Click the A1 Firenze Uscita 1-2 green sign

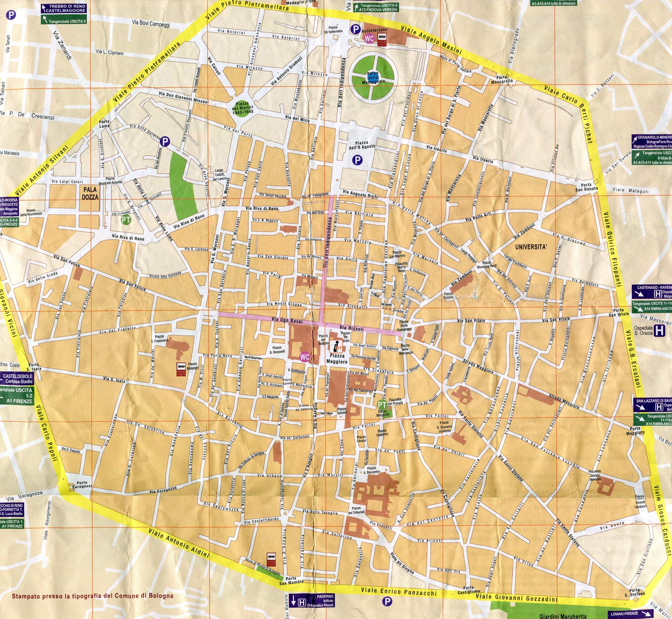[16, 395]
